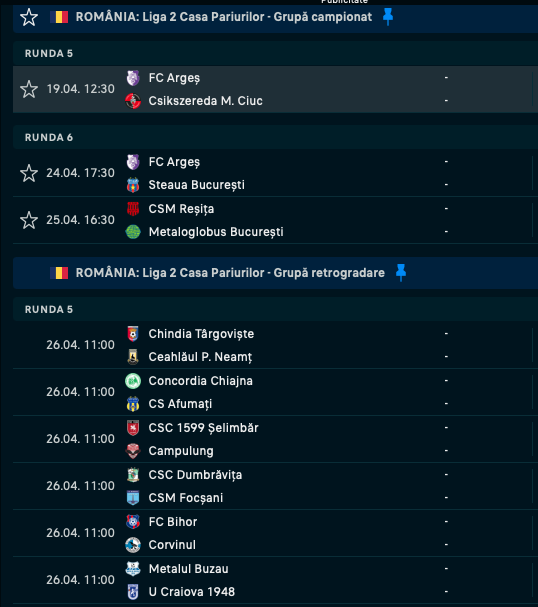Select CSM Focșani team name
The width and height of the screenshot is (538, 607).
(186, 498)
